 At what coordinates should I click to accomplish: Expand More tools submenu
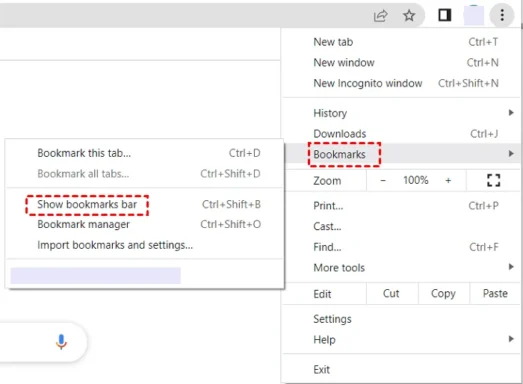[401, 268]
